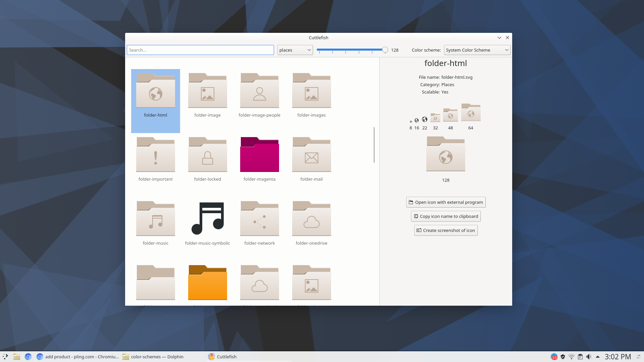The image size is (644, 362).
Task: Open the volume tray icon
Action: point(589,357)
